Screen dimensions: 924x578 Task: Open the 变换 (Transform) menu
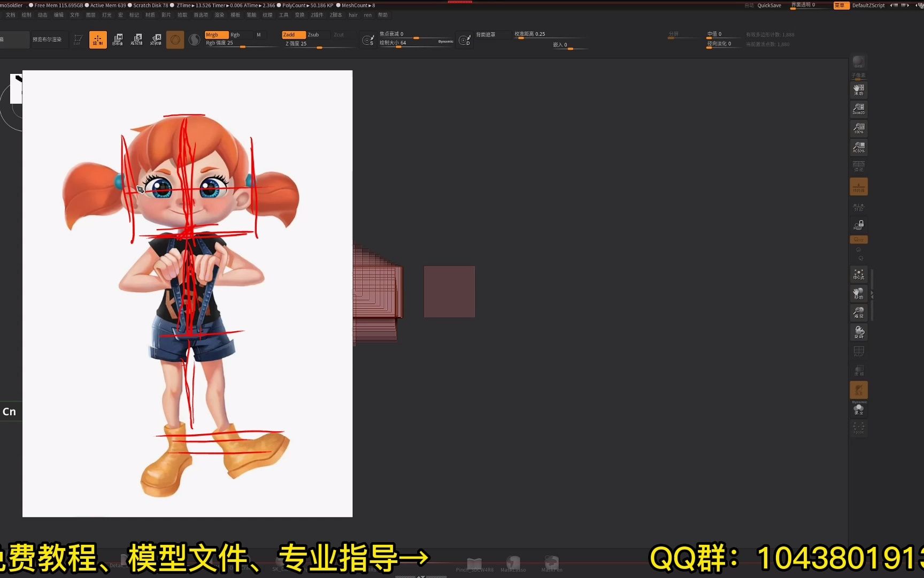point(299,15)
